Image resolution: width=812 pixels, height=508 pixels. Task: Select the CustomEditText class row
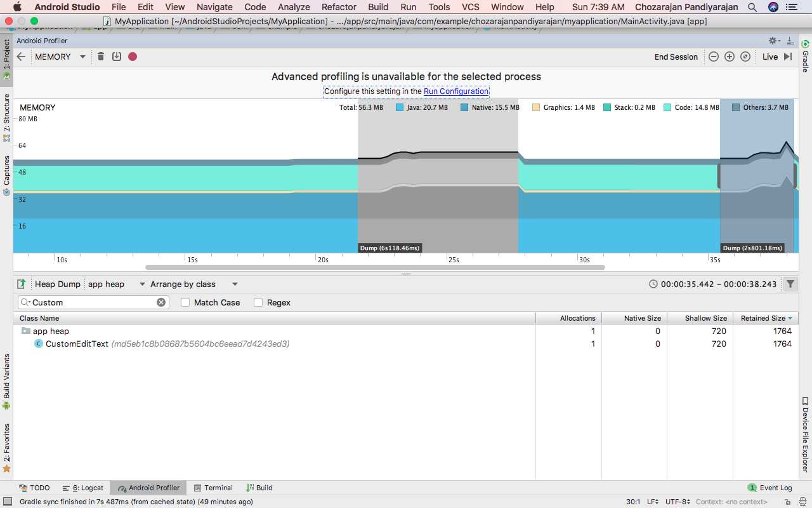[406, 344]
